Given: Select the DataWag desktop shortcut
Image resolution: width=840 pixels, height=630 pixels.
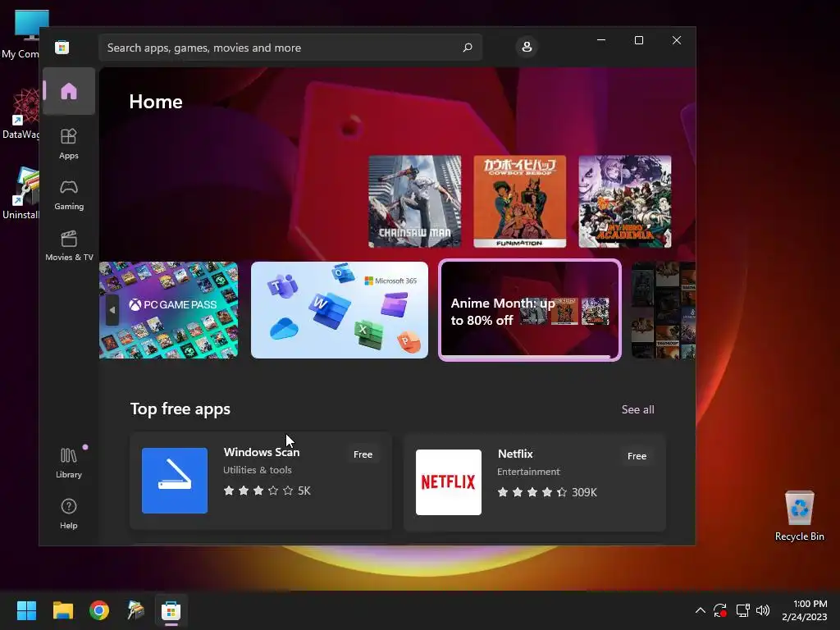Looking at the screenshot, I should coord(21,113).
